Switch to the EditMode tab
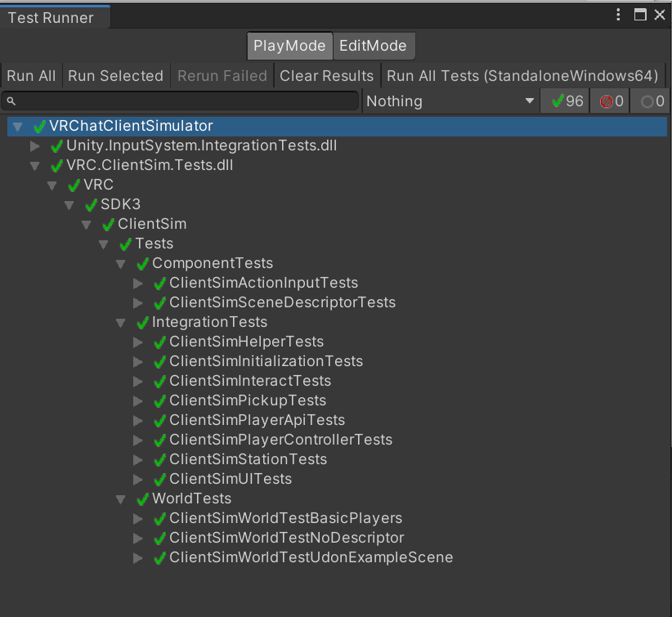Image resolution: width=672 pixels, height=617 pixels. tap(373, 46)
